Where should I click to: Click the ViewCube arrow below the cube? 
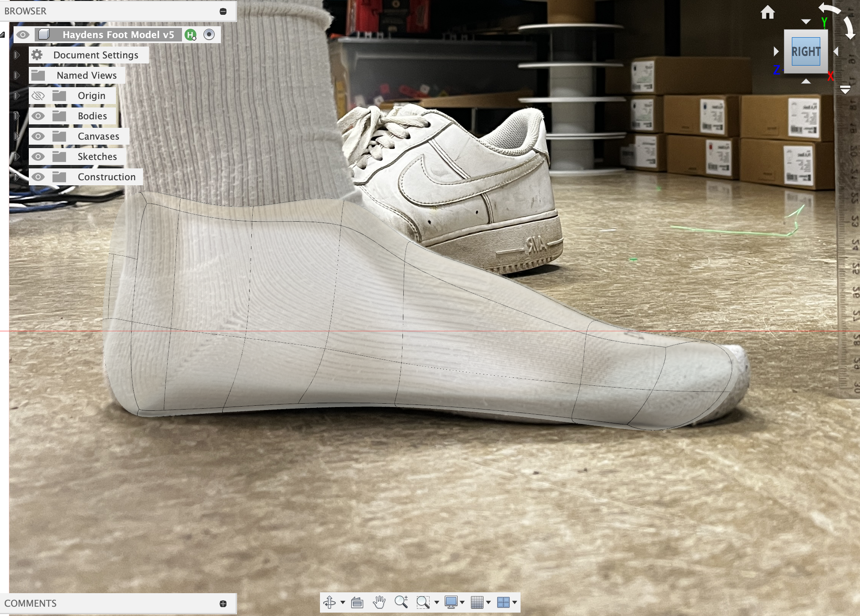point(806,81)
